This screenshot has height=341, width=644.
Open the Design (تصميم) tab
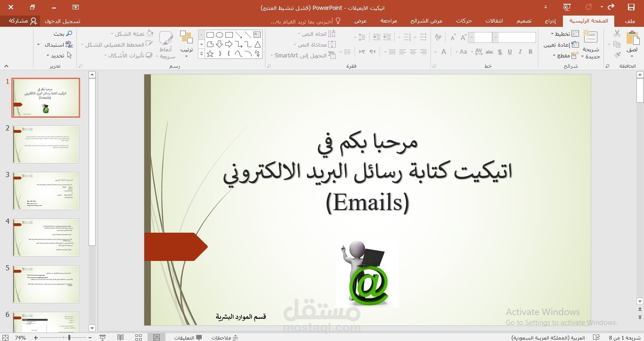tap(524, 21)
